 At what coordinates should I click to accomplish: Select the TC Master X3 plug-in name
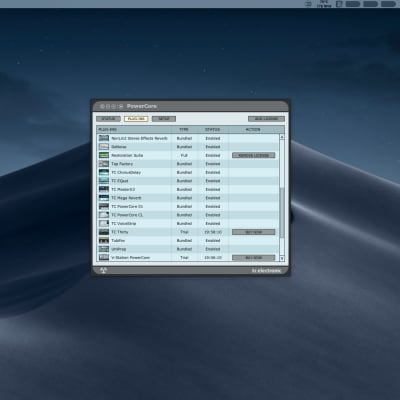[123, 189]
